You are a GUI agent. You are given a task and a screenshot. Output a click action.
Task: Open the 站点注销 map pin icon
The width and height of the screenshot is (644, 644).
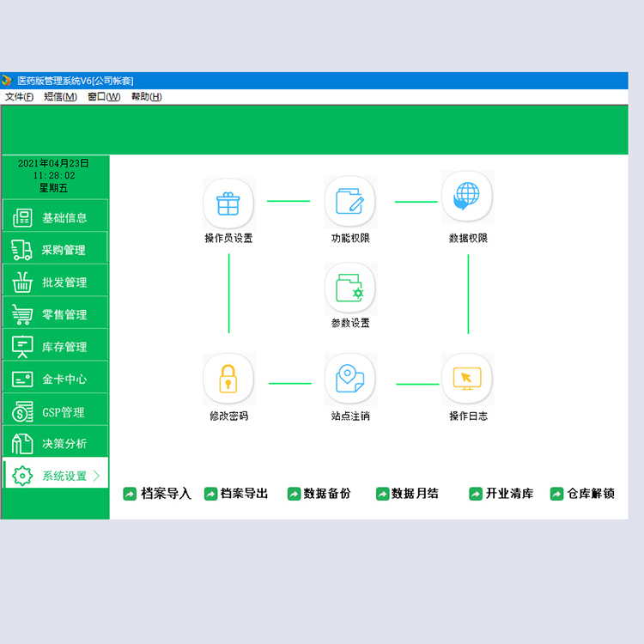click(x=350, y=379)
